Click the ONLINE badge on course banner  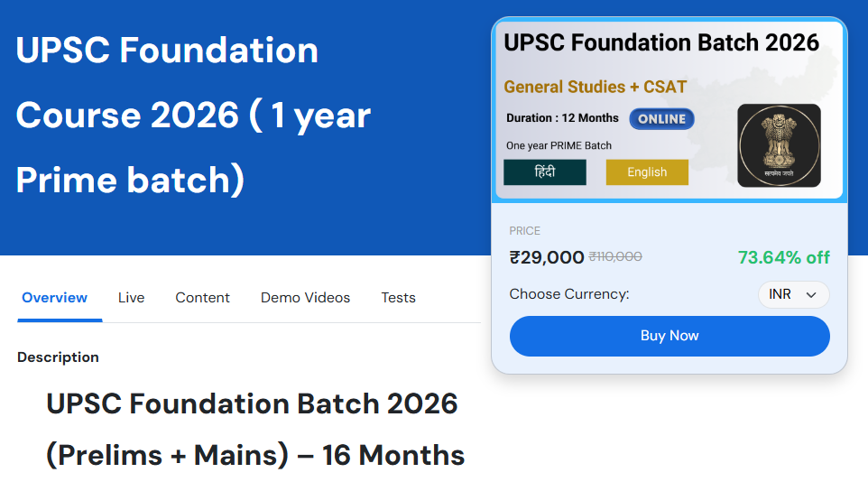pos(661,119)
